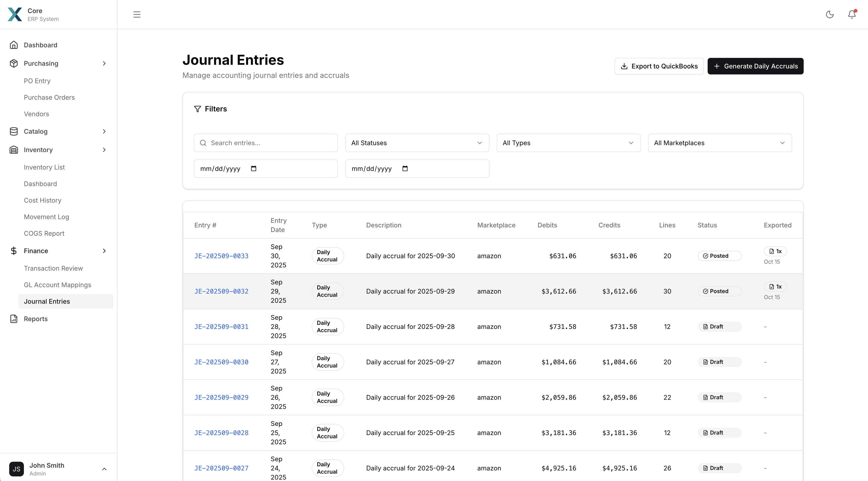Click the Filters funnel icon
The width and height of the screenshot is (868, 481).
click(x=198, y=109)
